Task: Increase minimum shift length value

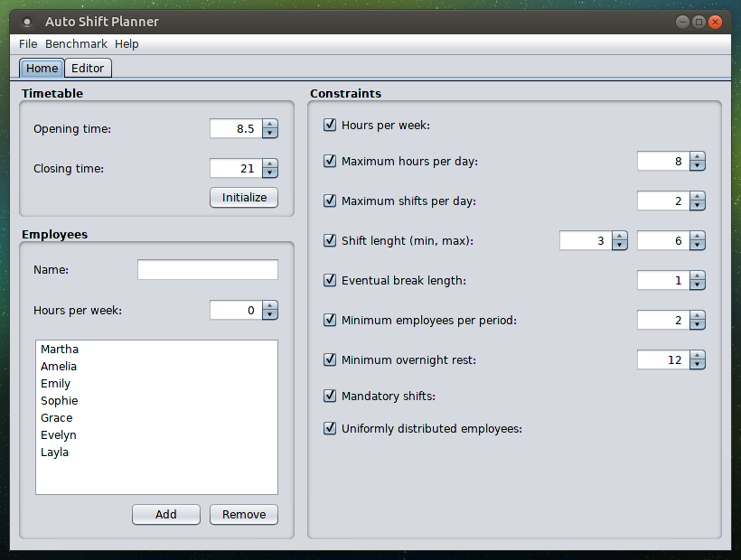Action: (620, 236)
